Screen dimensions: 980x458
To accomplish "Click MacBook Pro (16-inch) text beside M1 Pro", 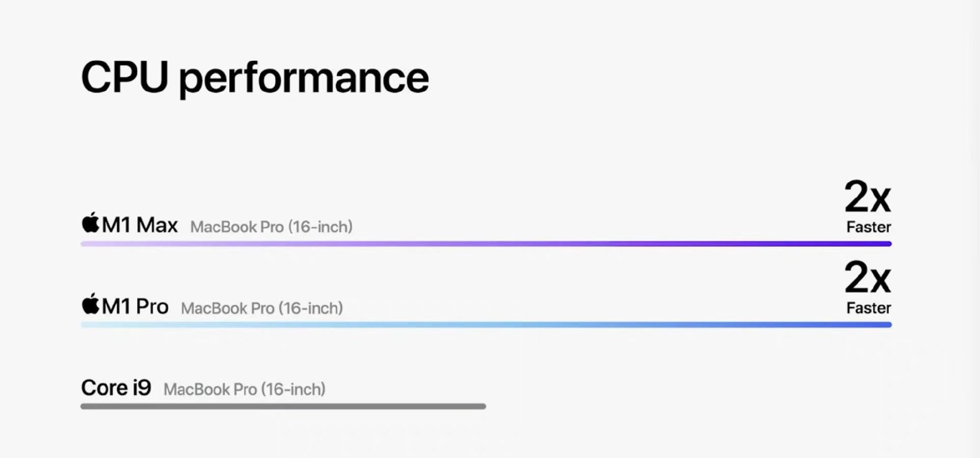I will 262,308.
